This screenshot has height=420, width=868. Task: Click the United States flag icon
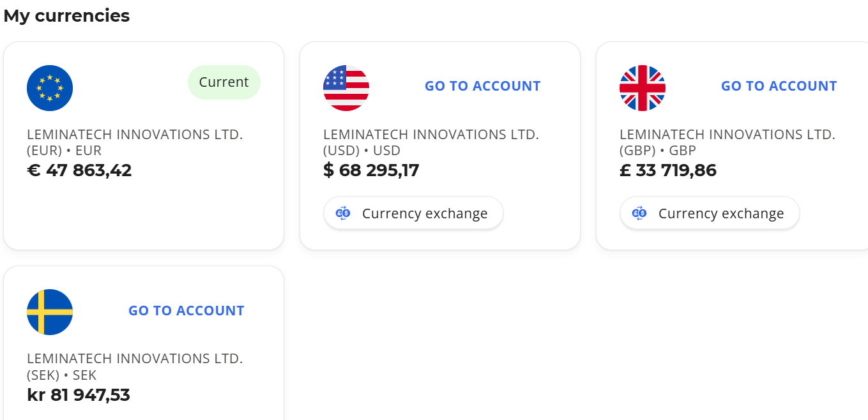[x=346, y=88]
